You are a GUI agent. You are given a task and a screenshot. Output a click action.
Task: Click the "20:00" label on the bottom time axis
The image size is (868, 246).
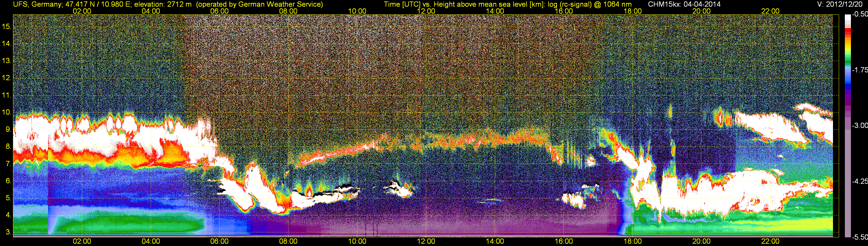pyautogui.click(x=702, y=242)
